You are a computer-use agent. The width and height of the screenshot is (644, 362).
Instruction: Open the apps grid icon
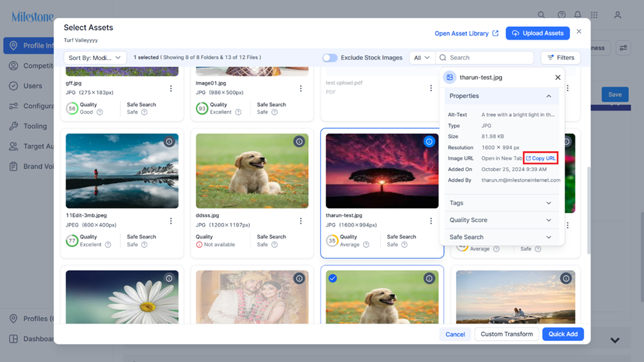(x=594, y=15)
